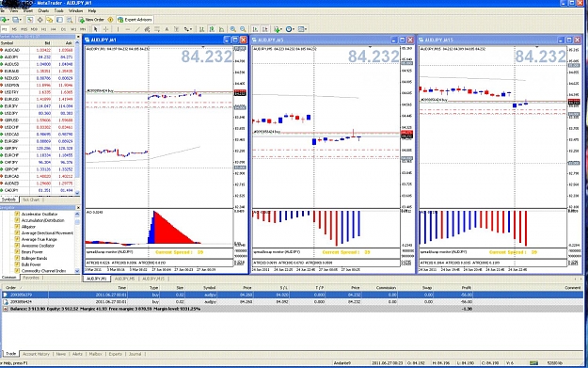Select Awesome Oscillator in Navigator
The width and height of the screenshot is (588, 368).
pos(38,246)
